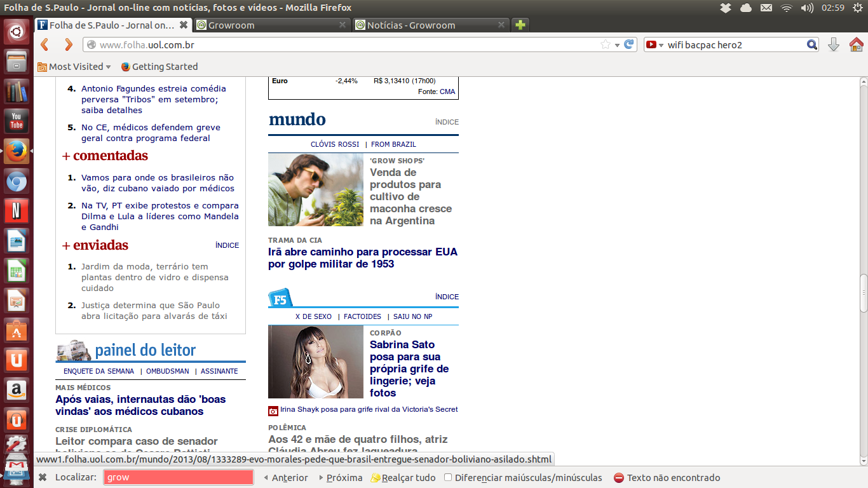Bookmark this page with star icon
Screen dimensions: 868x488
pos(606,44)
